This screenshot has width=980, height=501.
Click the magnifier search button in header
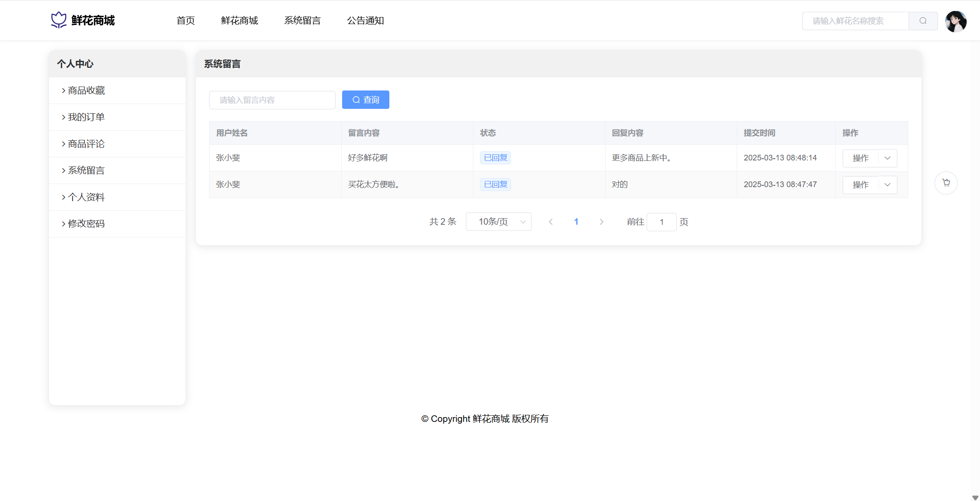(923, 21)
